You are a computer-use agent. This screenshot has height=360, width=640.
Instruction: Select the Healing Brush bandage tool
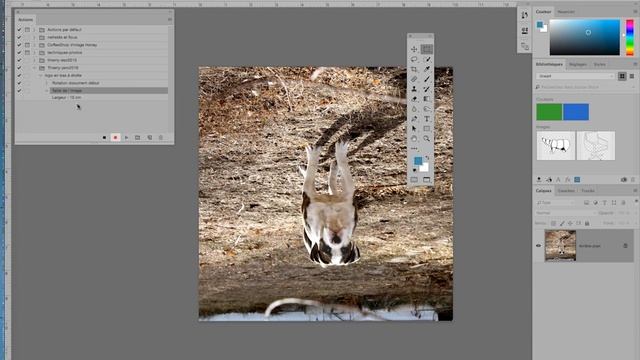point(414,79)
